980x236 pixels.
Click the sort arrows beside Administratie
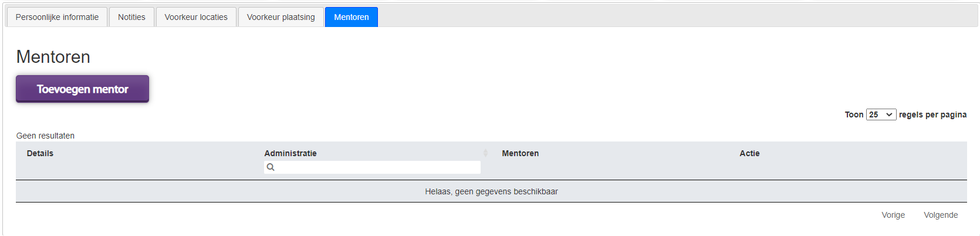[x=485, y=153]
